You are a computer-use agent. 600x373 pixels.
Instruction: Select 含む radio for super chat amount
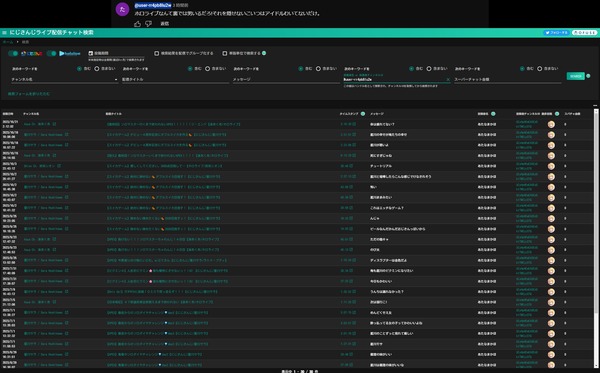(x=522, y=69)
